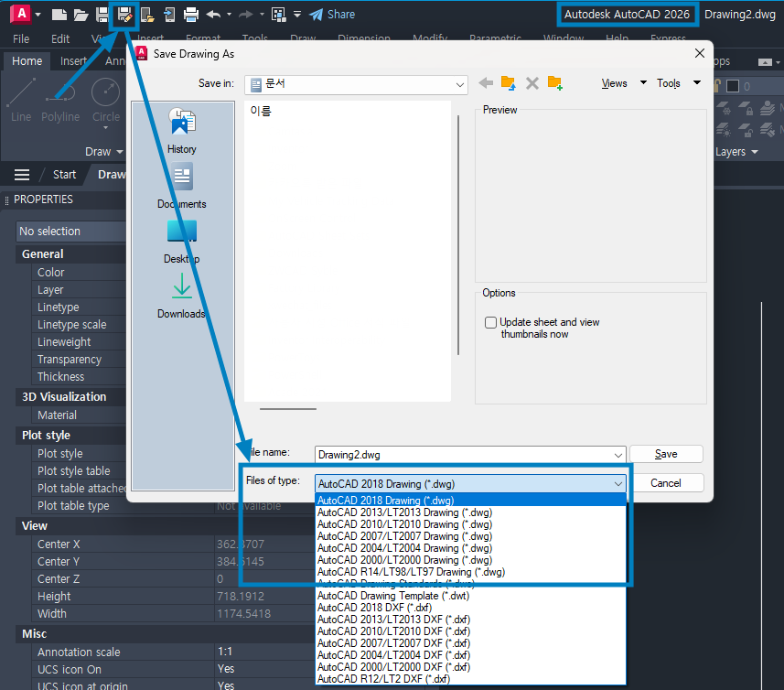
Task: Switch to the Home ribbon tab
Action: point(27,61)
